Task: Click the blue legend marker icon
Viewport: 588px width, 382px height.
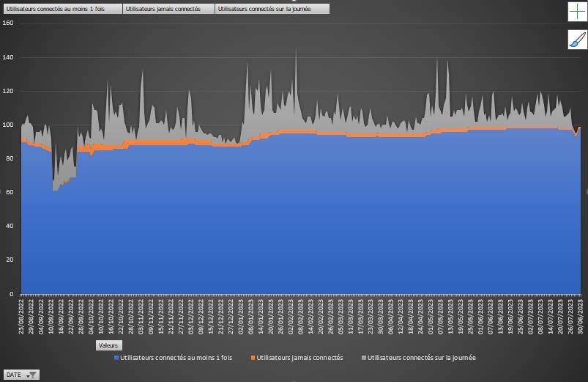Action: (x=116, y=358)
